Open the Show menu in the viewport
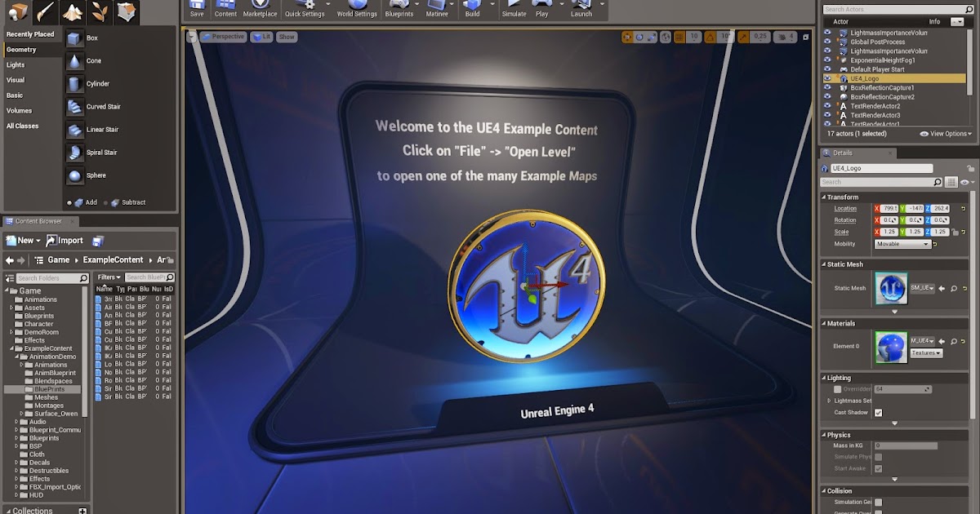Screen dimensions: 980x514 click(286, 36)
